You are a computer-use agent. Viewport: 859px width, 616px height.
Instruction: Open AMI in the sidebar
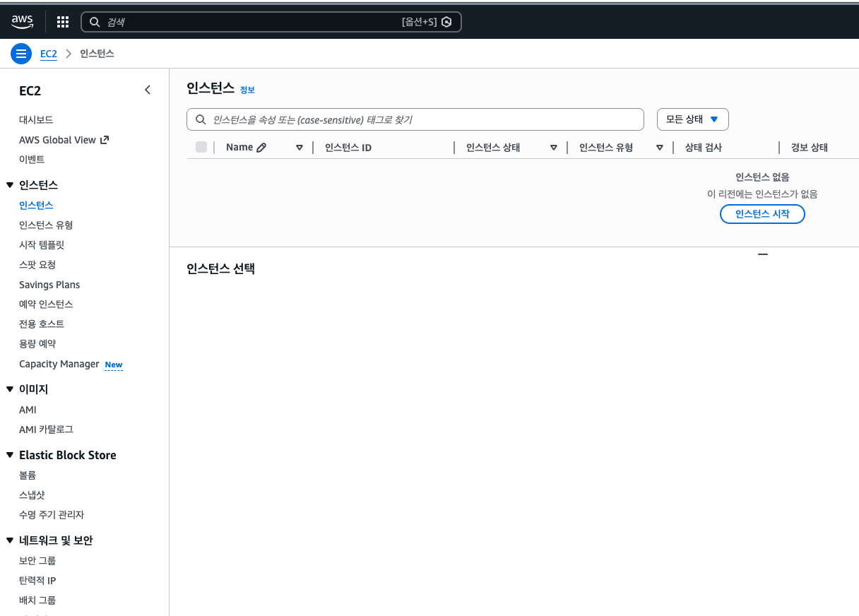pos(28,410)
